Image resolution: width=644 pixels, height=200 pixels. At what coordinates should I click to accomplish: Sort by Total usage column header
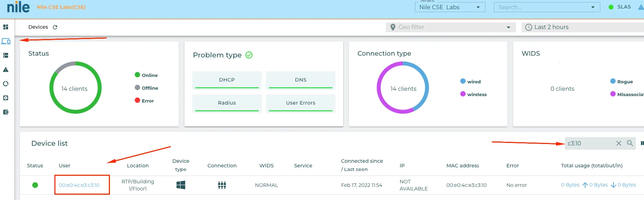[x=592, y=166]
